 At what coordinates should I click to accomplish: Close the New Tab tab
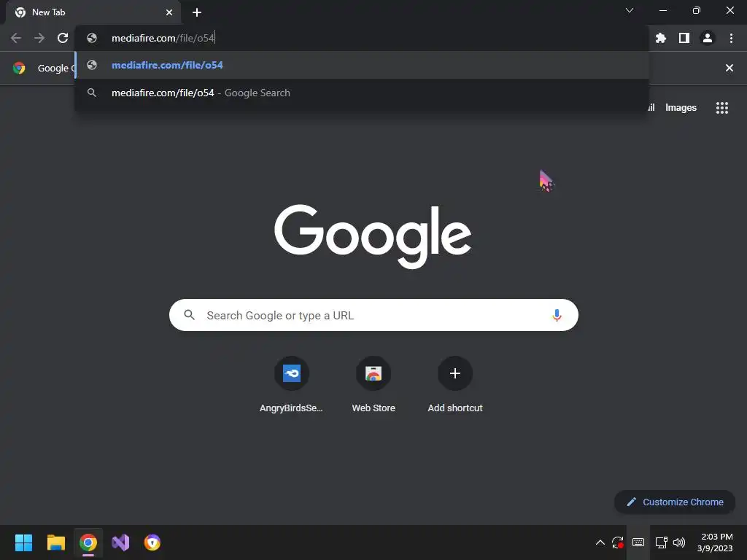[169, 12]
